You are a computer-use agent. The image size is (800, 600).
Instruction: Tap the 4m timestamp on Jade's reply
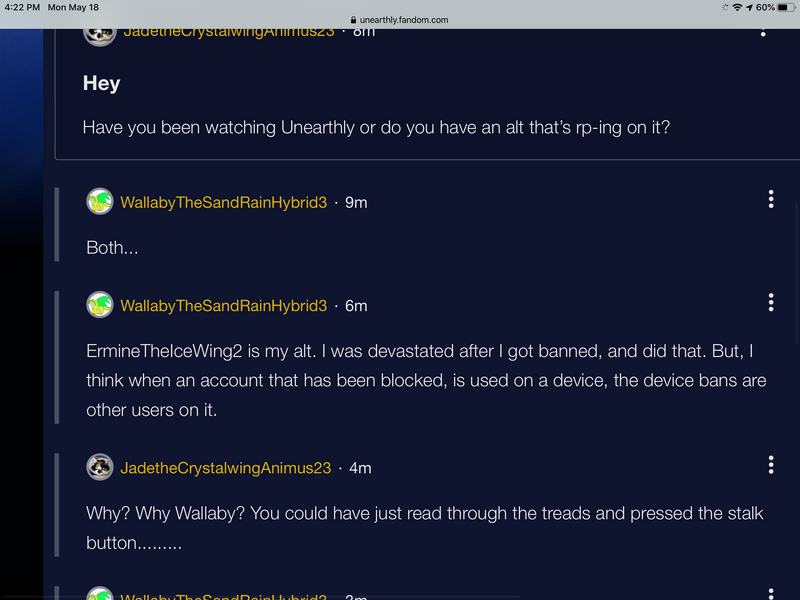point(360,467)
